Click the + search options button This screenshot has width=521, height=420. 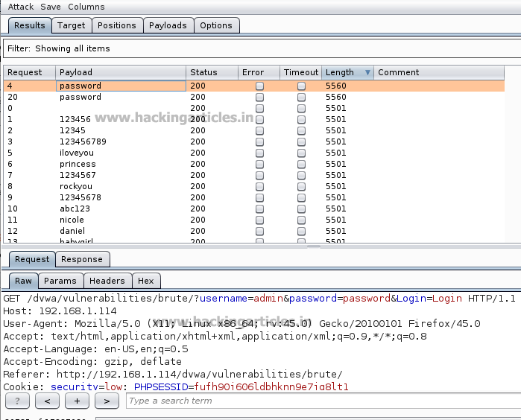click(77, 401)
